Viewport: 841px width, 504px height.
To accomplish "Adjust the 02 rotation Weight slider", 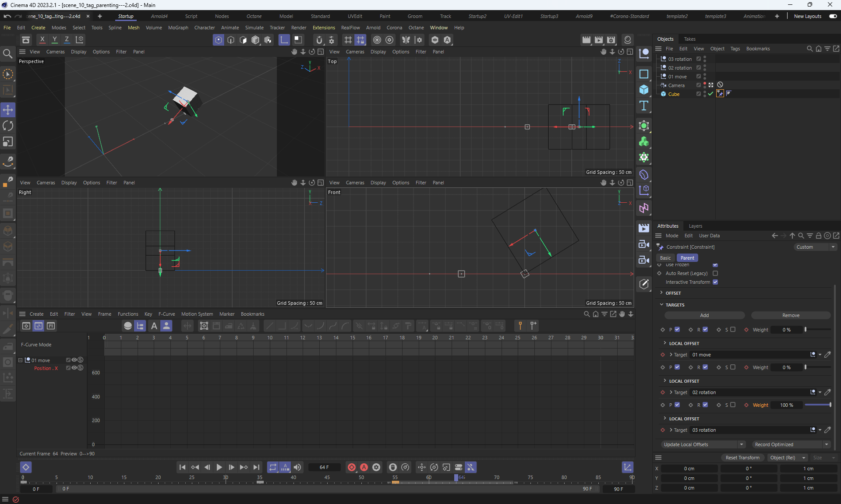I will [x=818, y=405].
